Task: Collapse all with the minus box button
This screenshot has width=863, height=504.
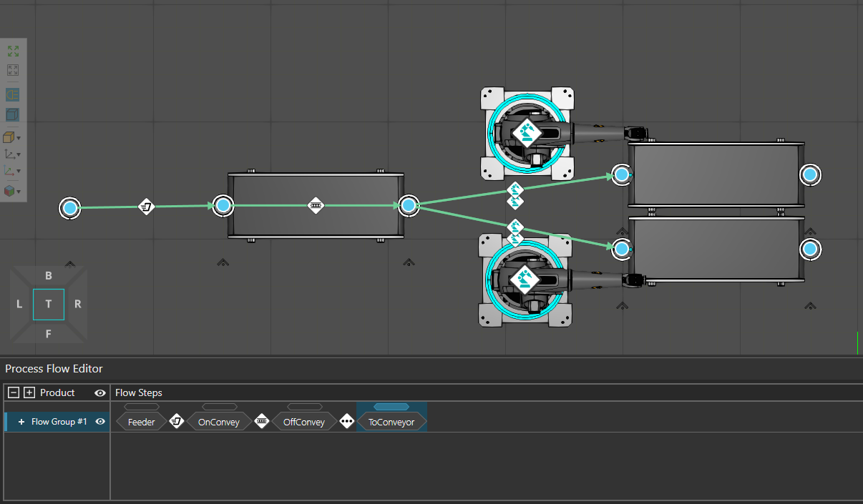Action: 14,392
